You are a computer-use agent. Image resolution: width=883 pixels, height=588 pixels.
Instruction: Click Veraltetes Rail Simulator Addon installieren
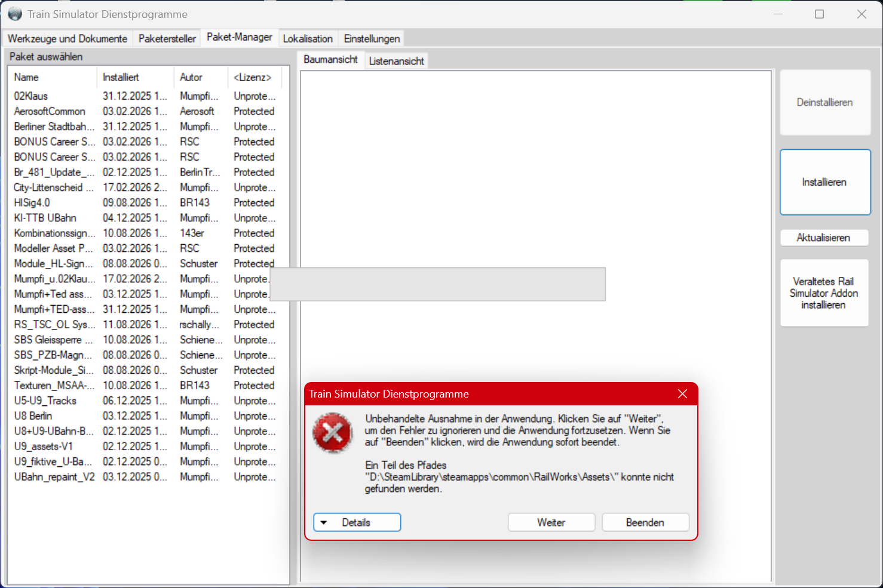[824, 293]
